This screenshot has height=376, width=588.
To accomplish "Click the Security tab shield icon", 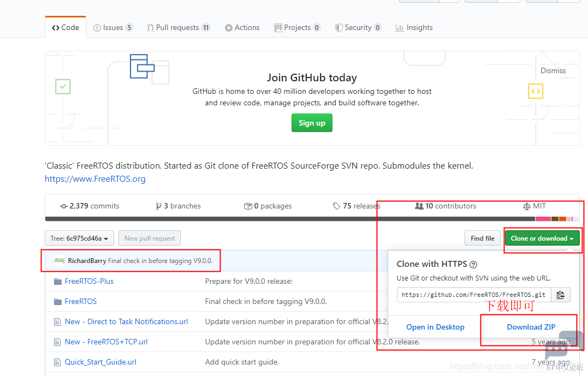I will tap(338, 28).
